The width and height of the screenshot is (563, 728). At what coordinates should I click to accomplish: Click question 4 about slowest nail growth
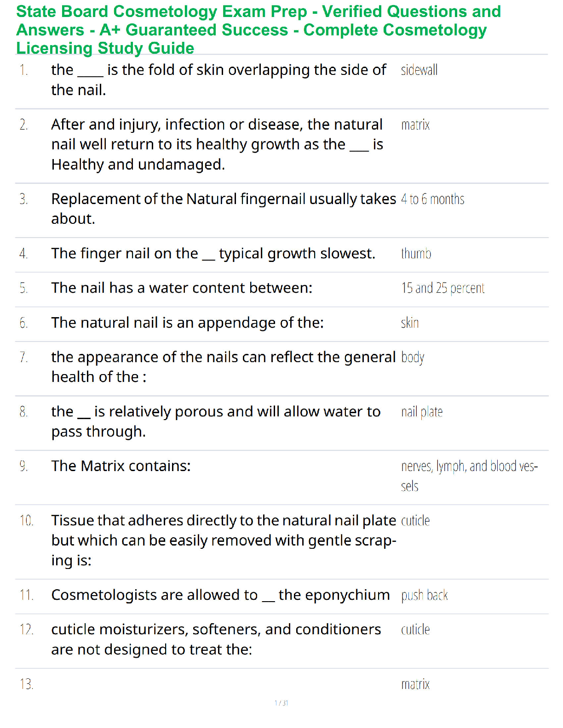click(213, 254)
